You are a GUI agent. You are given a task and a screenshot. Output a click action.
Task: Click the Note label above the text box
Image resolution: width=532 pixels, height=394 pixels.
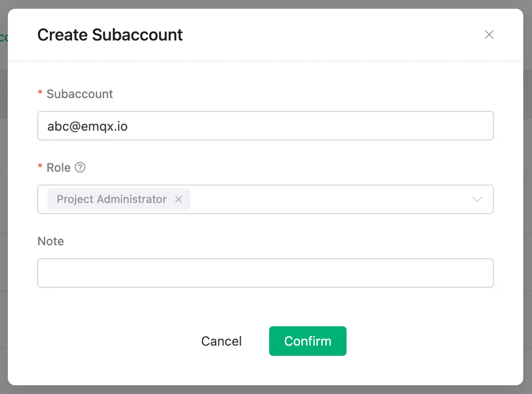50,241
